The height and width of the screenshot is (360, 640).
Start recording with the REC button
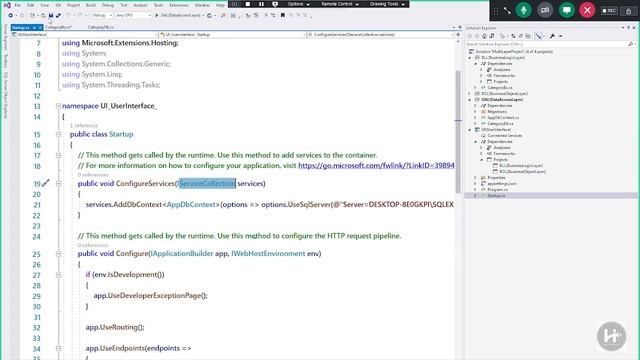609,11
